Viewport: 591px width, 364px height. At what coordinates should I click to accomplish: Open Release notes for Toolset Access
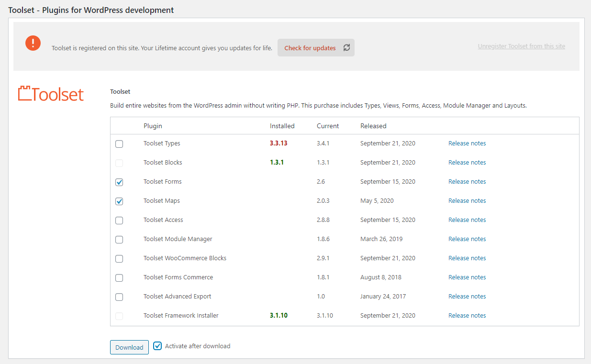coord(467,220)
